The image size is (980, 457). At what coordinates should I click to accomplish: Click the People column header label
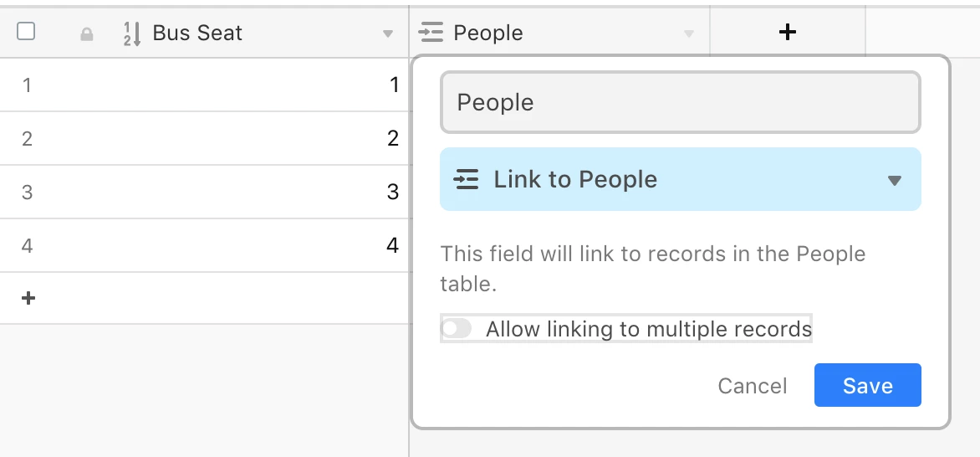point(488,33)
